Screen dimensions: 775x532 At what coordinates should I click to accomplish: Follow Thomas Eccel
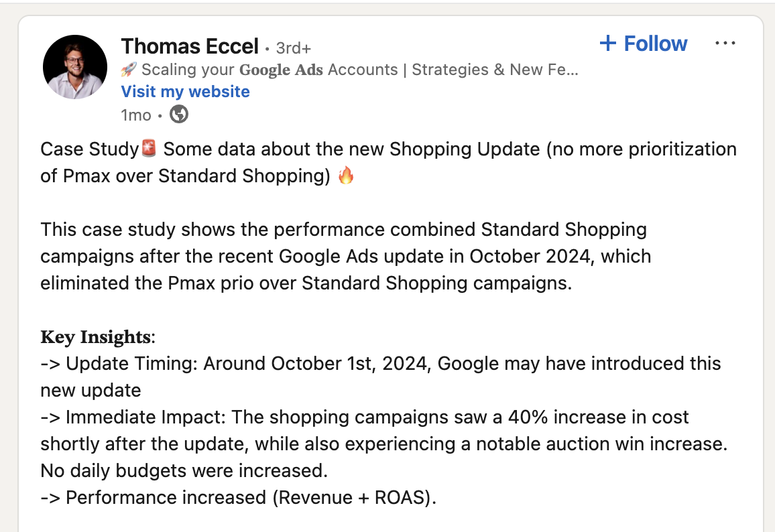(643, 44)
